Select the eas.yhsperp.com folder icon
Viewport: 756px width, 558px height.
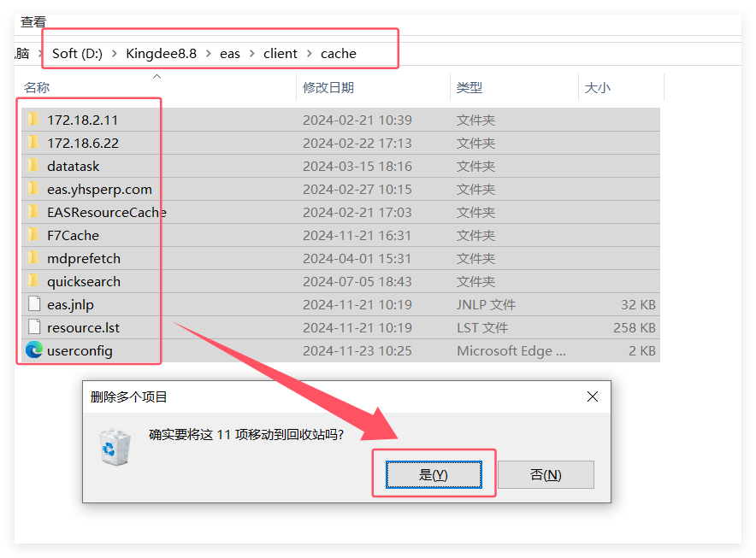click(33, 188)
